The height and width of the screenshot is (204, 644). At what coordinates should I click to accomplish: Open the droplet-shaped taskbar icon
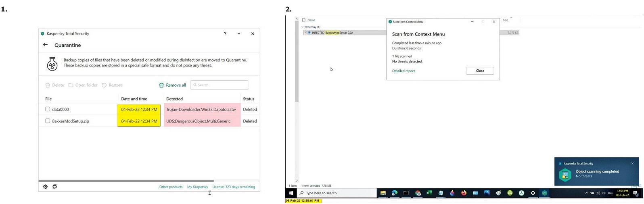point(452,193)
